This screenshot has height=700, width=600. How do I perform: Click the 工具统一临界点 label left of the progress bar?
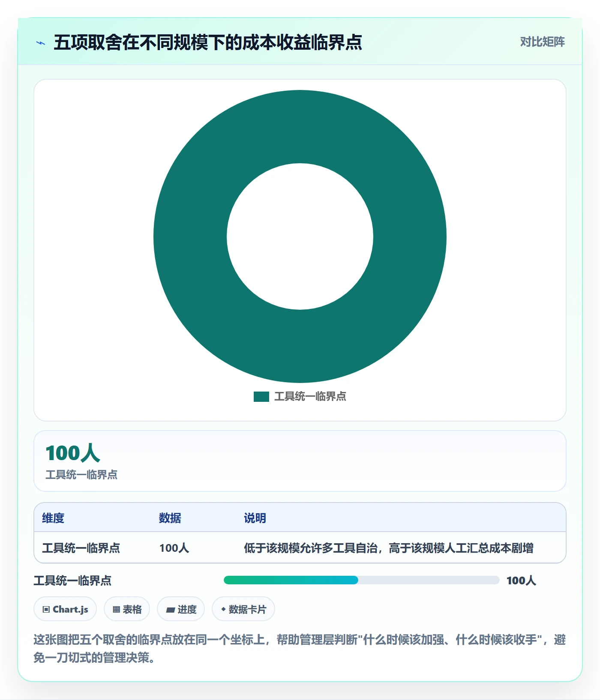pyautogui.click(x=72, y=580)
